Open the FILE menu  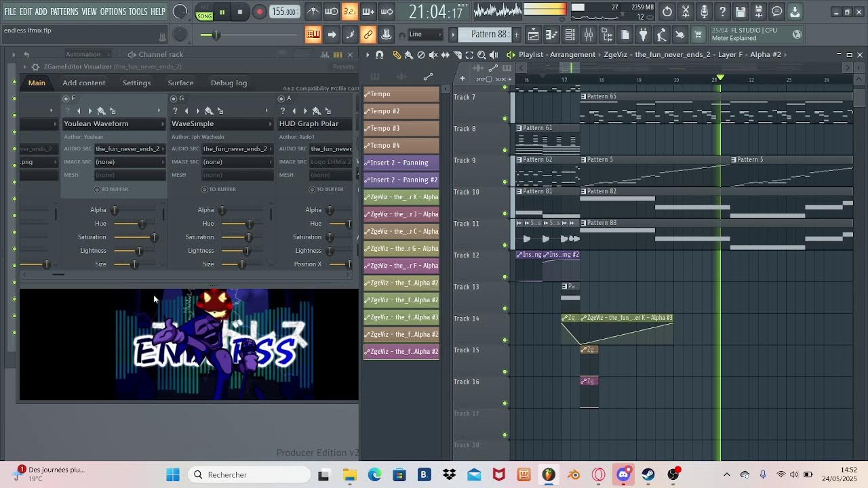pos(10,12)
